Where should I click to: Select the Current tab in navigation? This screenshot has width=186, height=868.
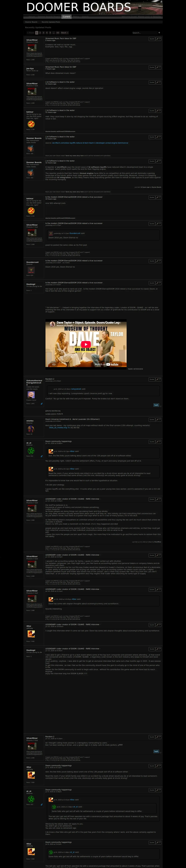[66, 16]
